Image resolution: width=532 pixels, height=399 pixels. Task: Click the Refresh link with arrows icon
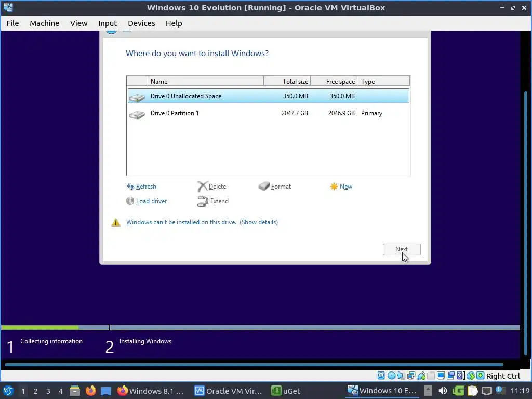[x=141, y=187]
